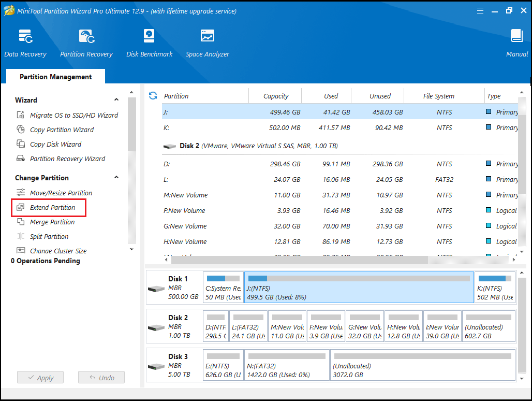Sort by the Used column header

point(331,96)
